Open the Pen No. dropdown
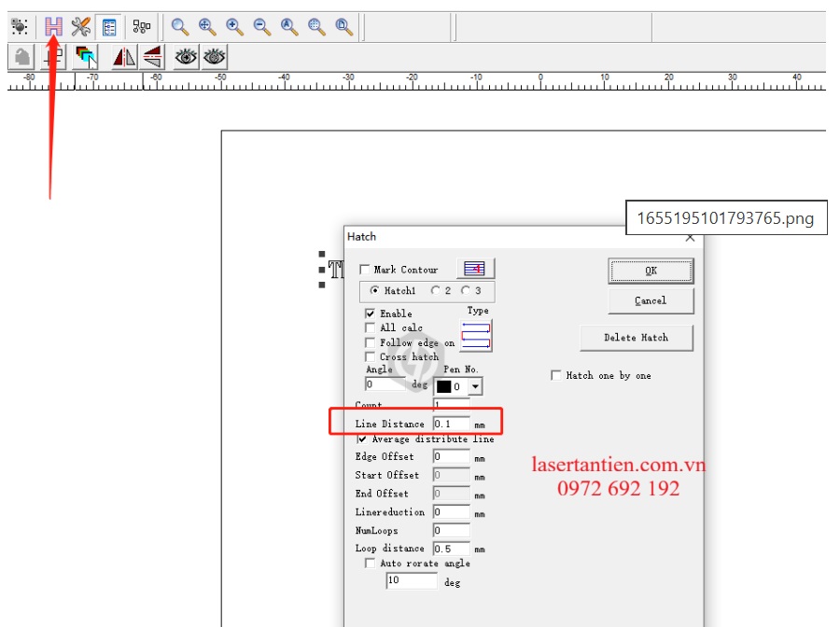The image size is (840, 627). tap(475, 386)
